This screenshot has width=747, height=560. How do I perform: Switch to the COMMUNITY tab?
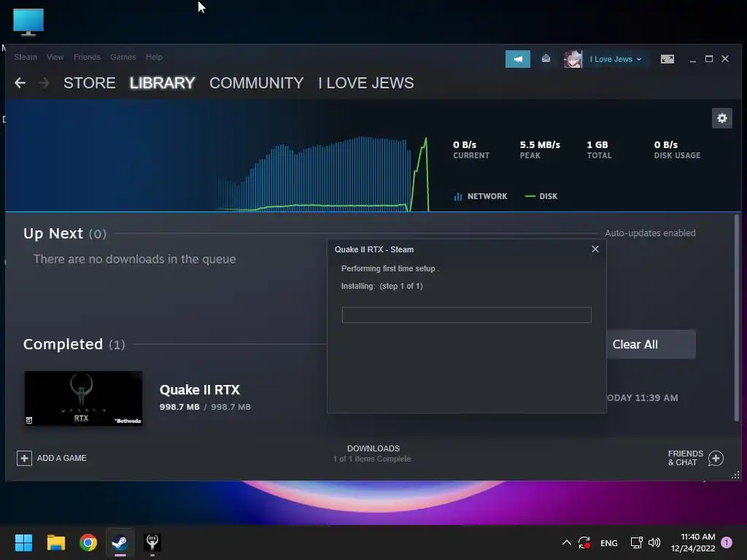256,83
